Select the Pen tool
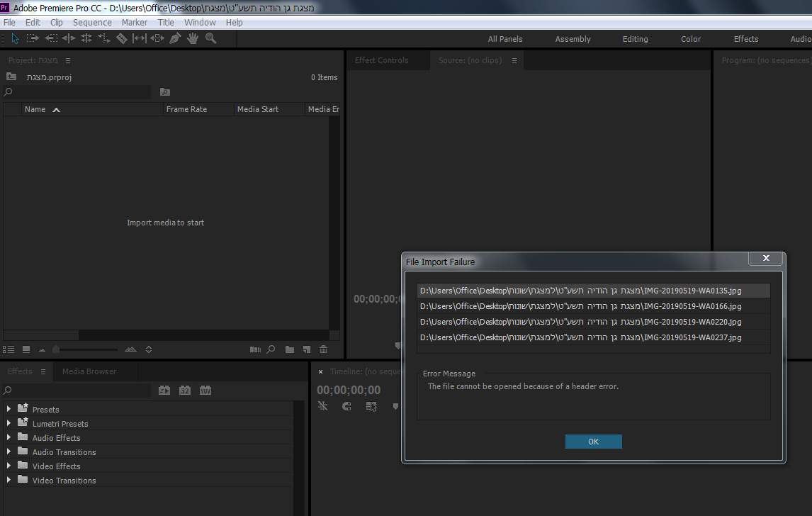The height and width of the screenshot is (516, 812). [175, 38]
